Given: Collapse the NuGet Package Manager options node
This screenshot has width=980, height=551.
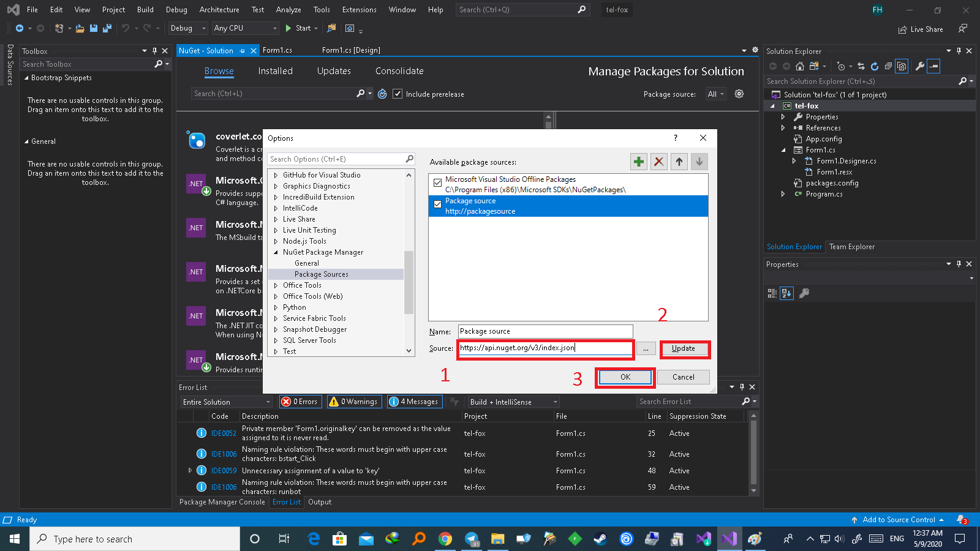Looking at the screenshot, I should (x=276, y=252).
